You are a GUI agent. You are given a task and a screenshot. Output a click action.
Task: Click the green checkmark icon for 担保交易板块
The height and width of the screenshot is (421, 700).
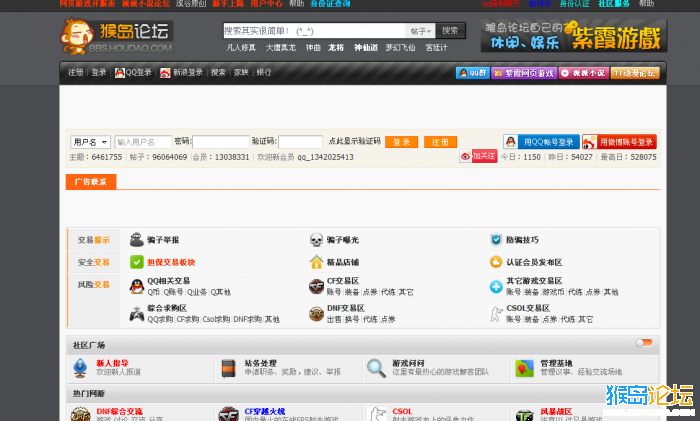click(x=137, y=262)
